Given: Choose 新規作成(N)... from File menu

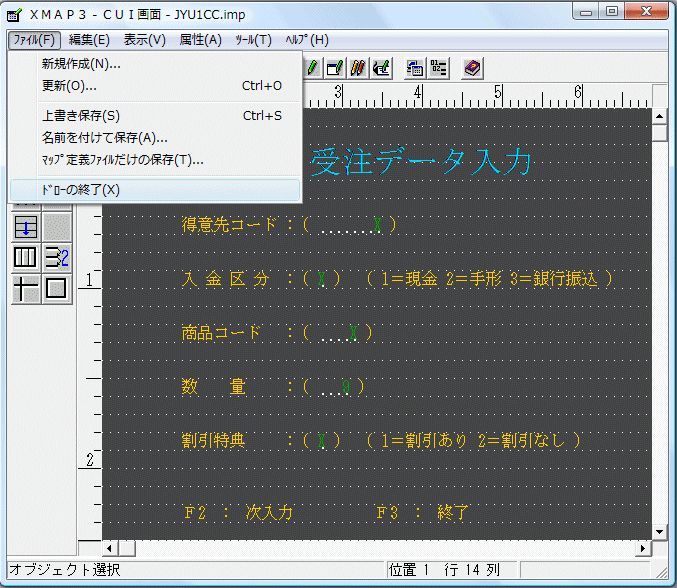Looking at the screenshot, I should pyautogui.click(x=155, y=64).
